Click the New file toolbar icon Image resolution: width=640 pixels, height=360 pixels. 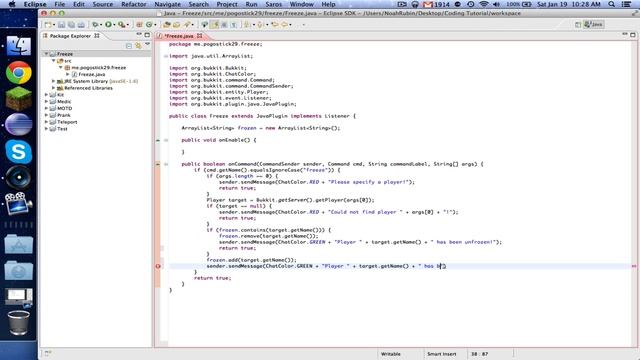pos(48,24)
